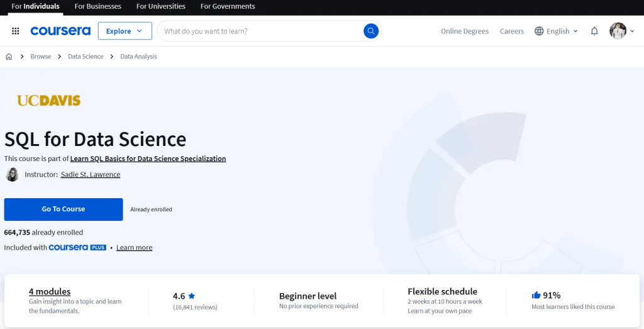Open the notifications bell
Screen dimensions: 644x329
pyautogui.click(x=594, y=31)
